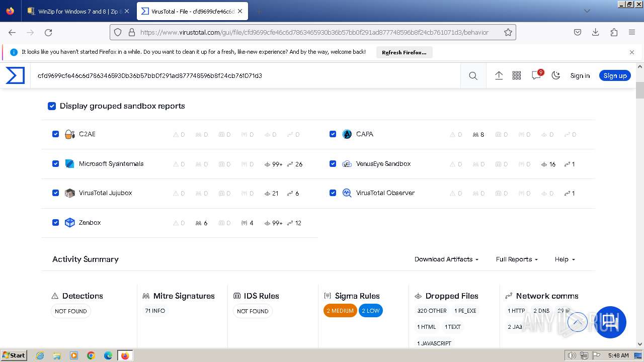Viewport: 644px width, 362px height.
Task: Click 320 OTHER dropped files badge
Action: click(432, 311)
